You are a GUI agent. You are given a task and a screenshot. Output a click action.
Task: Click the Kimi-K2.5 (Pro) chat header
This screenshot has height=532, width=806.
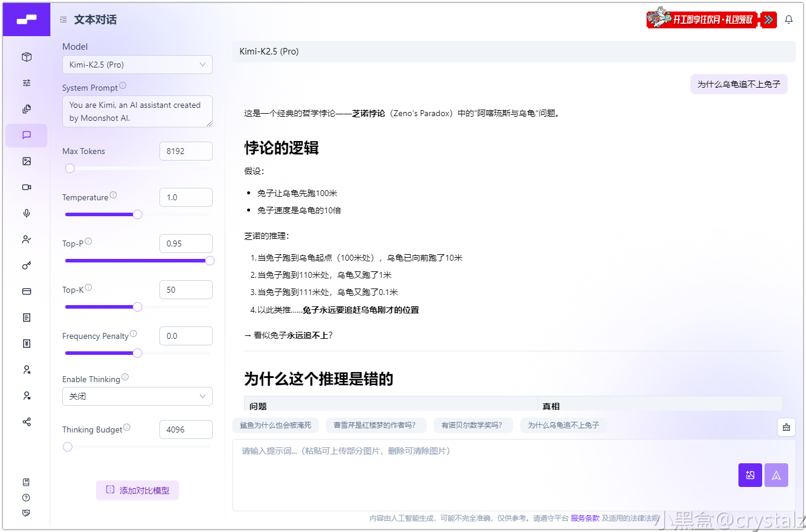point(514,52)
